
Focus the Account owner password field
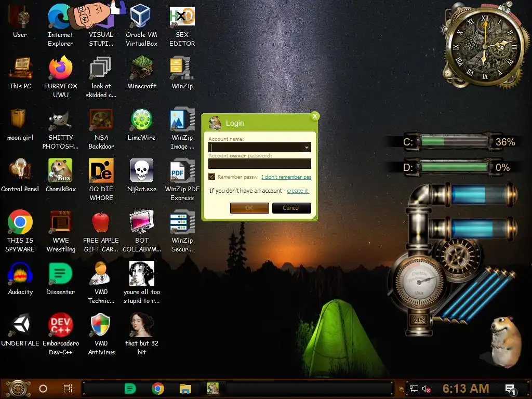tap(260, 164)
